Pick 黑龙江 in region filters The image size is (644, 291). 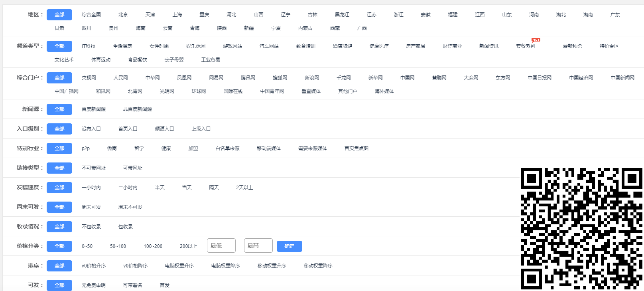coord(342,15)
